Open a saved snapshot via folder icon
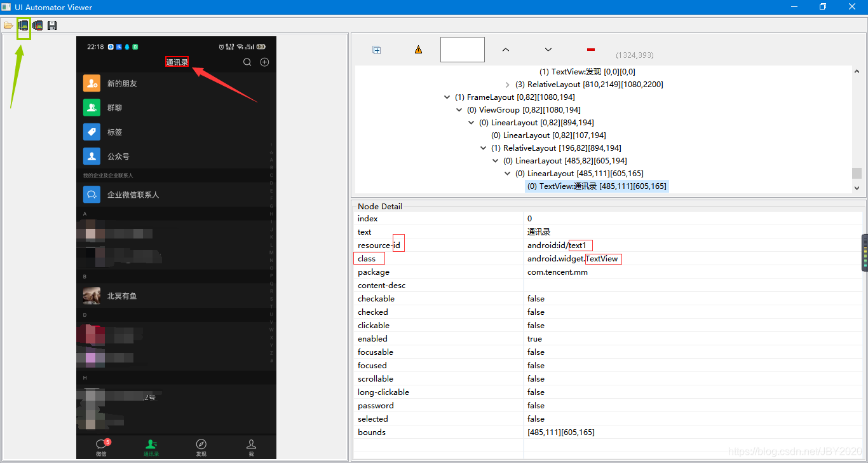This screenshot has width=868, height=463. (8, 25)
